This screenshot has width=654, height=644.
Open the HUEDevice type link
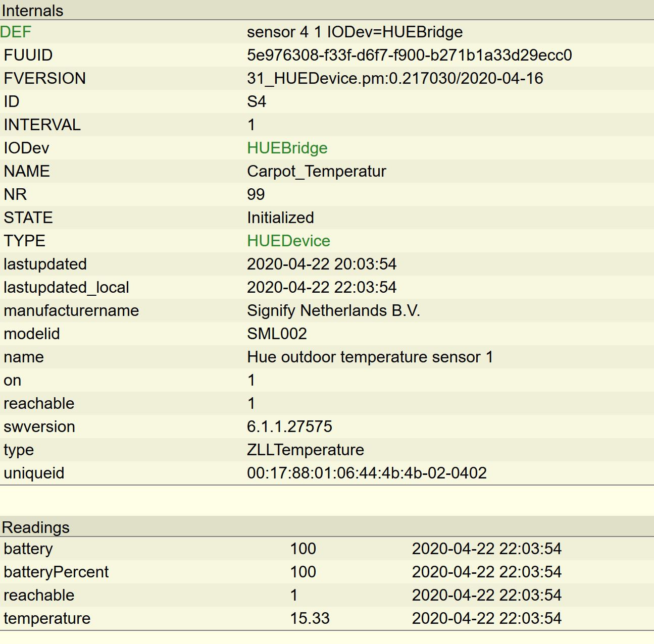click(288, 241)
